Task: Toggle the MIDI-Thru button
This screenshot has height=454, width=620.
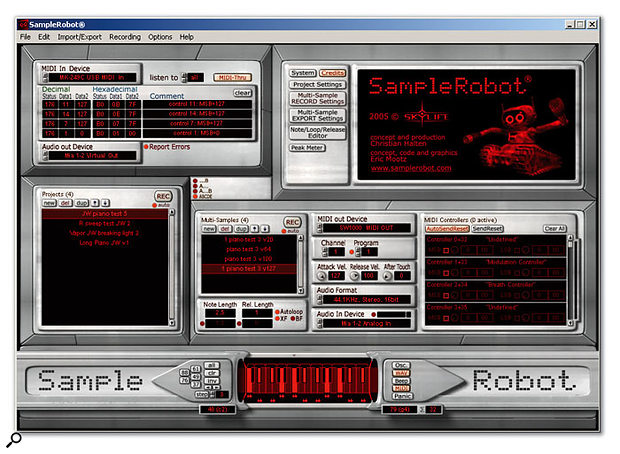Action: 232,78
